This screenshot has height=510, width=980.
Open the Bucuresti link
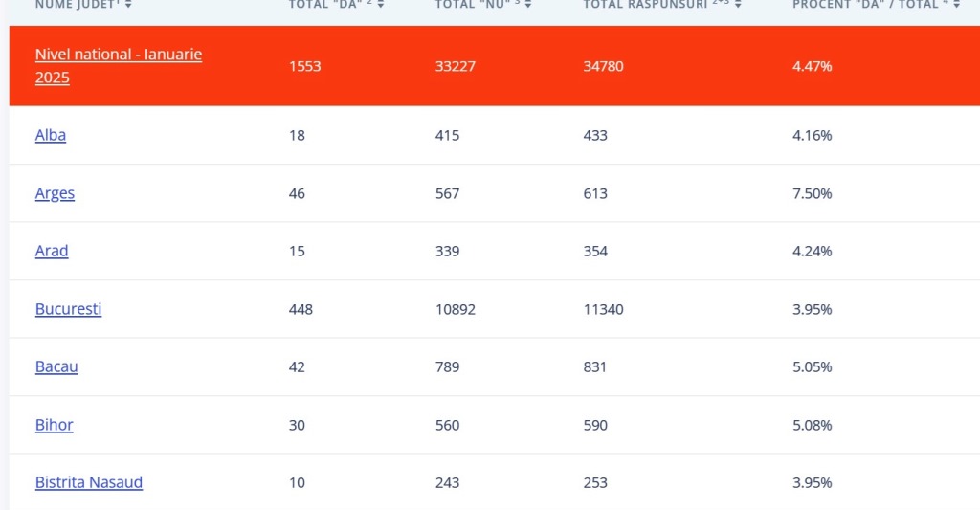[68, 309]
